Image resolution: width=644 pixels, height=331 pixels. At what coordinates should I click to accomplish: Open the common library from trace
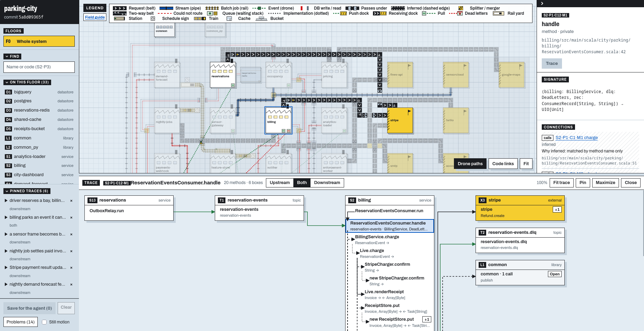click(x=554, y=274)
